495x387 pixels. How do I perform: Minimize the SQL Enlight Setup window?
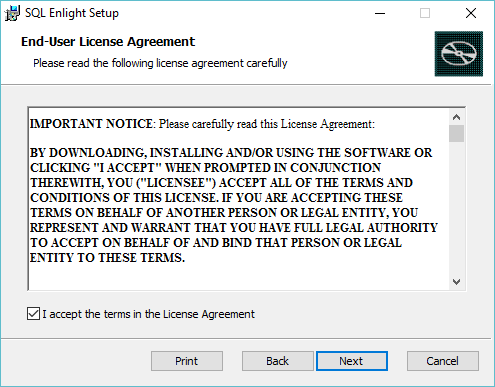[x=380, y=13]
